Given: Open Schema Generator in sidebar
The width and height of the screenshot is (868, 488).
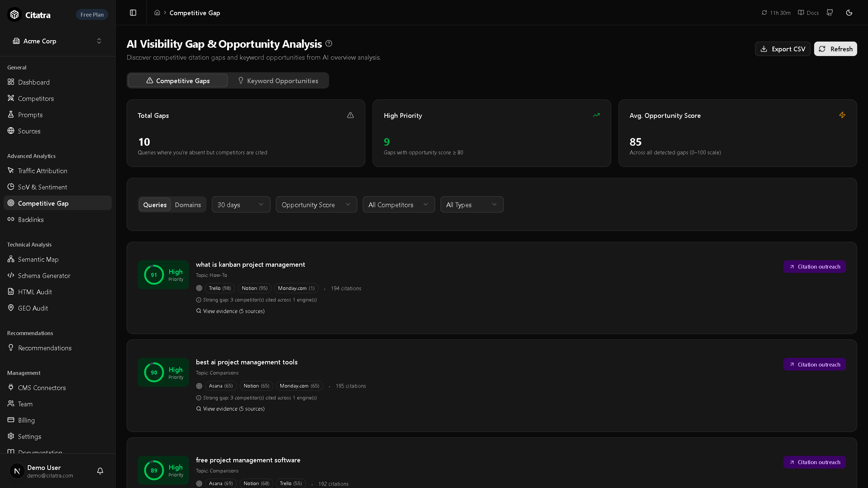Looking at the screenshot, I should [x=44, y=275].
